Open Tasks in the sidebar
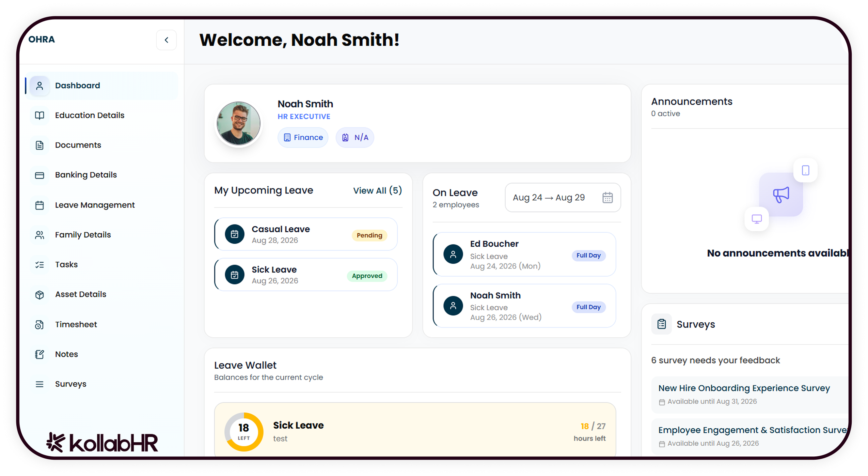Viewport: 868px width, 476px height. click(x=102, y=265)
